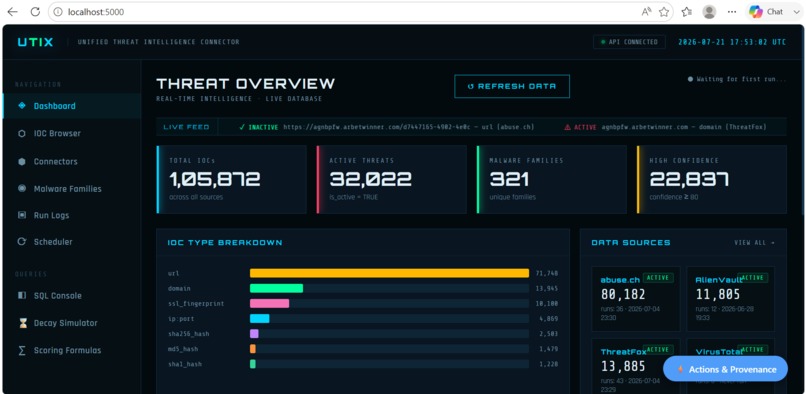Screen dimensions: 806x394
Task: Click the Refresh Data button
Action: click(512, 86)
